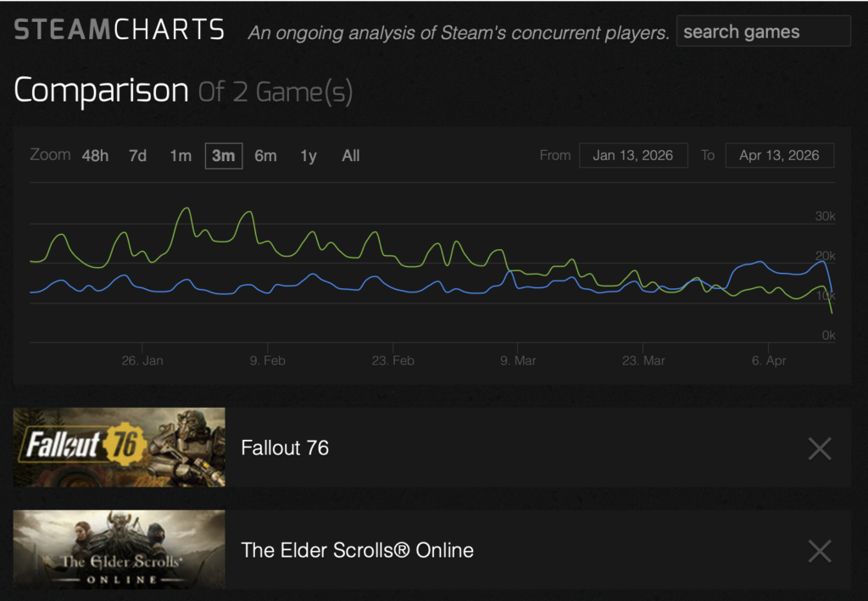This screenshot has width=868, height=601.
Task: Open the Fallout 76 banner image
Action: pyautogui.click(x=120, y=448)
